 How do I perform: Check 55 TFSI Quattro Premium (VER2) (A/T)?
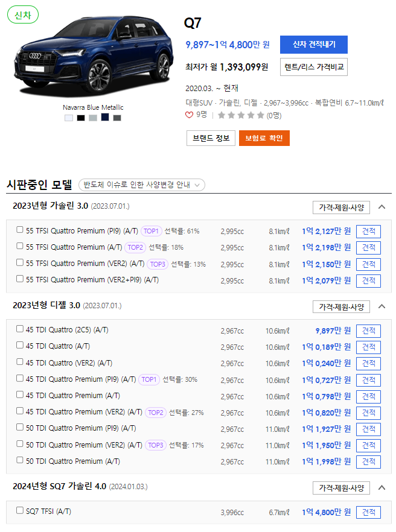pyautogui.click(x=20, y=262)
